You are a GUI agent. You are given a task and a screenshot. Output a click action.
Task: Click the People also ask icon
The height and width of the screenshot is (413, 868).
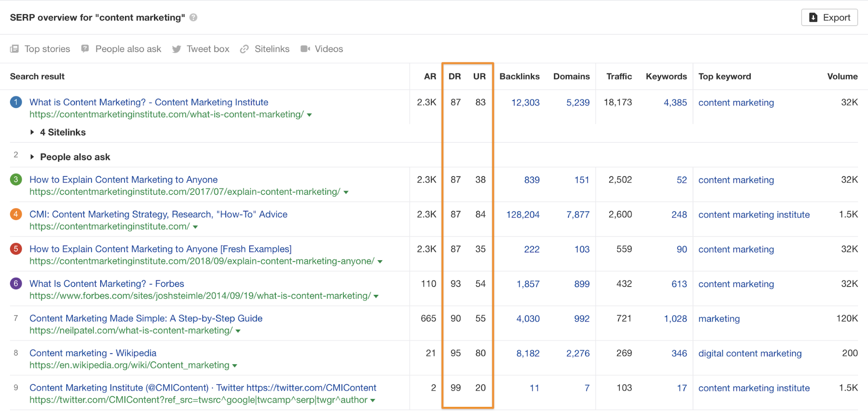point(85,49)
